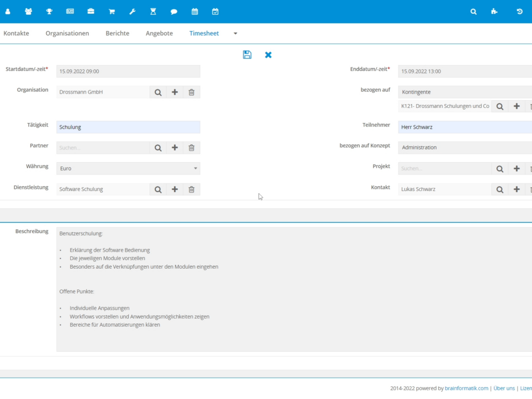Expand the more modules arrow after Timesheet

point(236,34)
